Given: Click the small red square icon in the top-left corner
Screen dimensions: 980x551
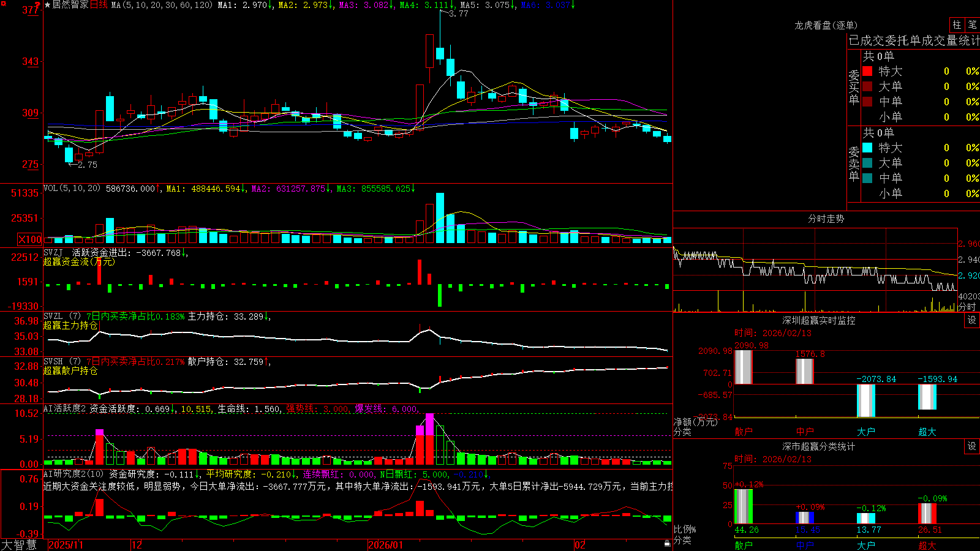Looking at the screenshot, I should [3, 3].
